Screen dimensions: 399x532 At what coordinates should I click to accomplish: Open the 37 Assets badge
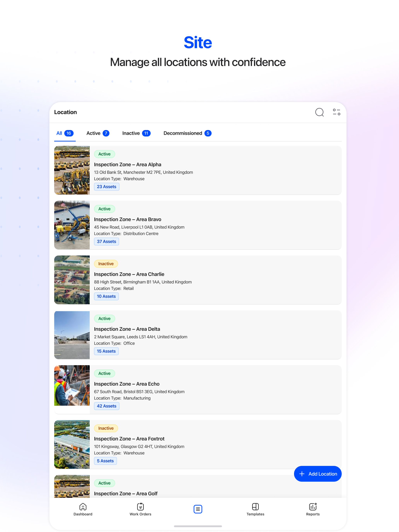click(x=106, y=241)
